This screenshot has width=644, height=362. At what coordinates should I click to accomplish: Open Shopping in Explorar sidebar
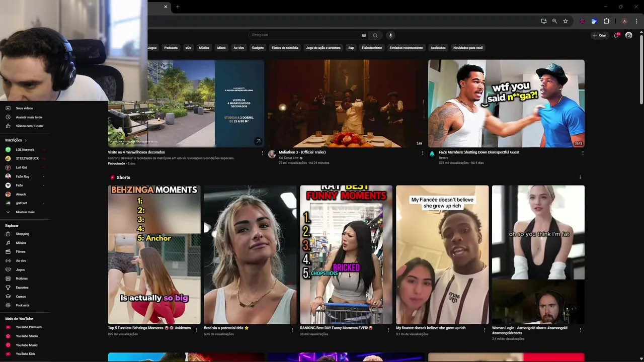[x=23, y=234]
